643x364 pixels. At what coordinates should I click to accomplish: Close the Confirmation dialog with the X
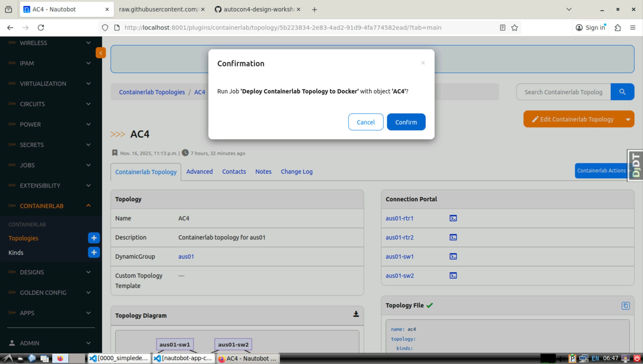(423, 63)
